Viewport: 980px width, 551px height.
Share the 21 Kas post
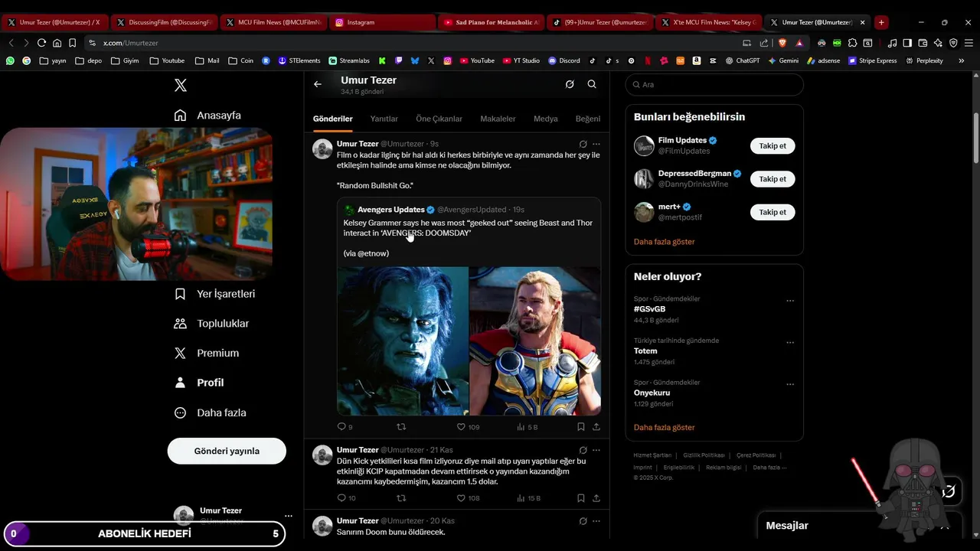point(596,498)
